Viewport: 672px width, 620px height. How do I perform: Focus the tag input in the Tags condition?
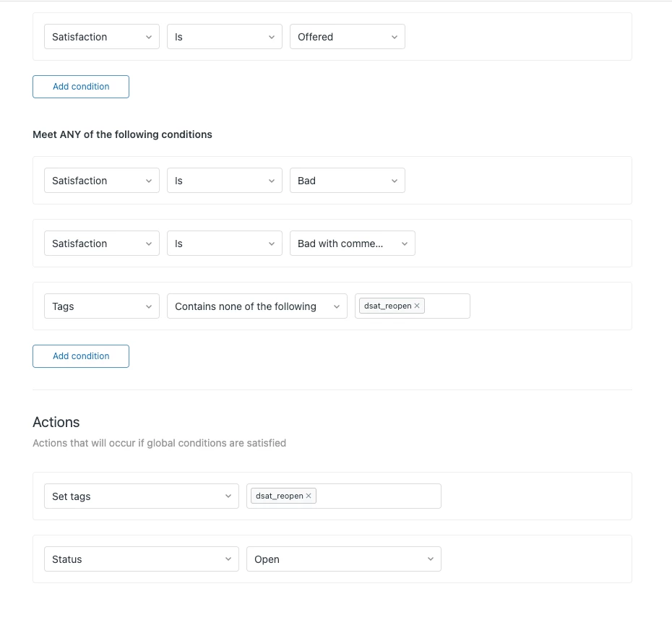447,306
